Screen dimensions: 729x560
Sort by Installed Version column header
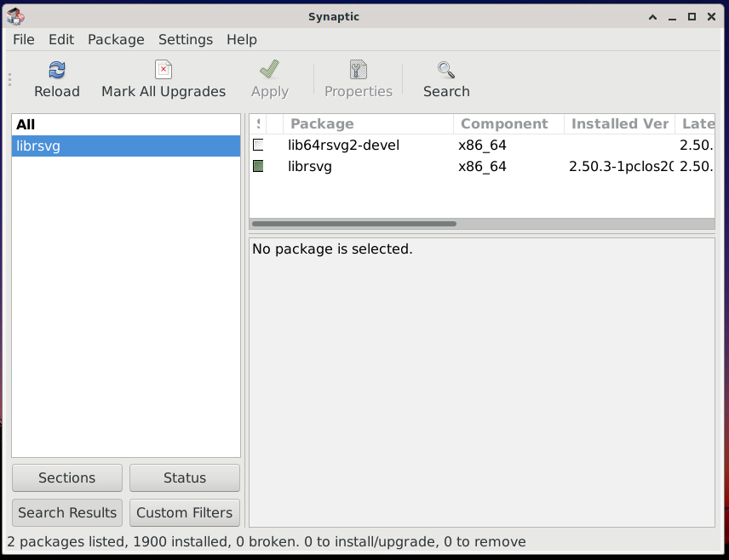coord(619,124)
